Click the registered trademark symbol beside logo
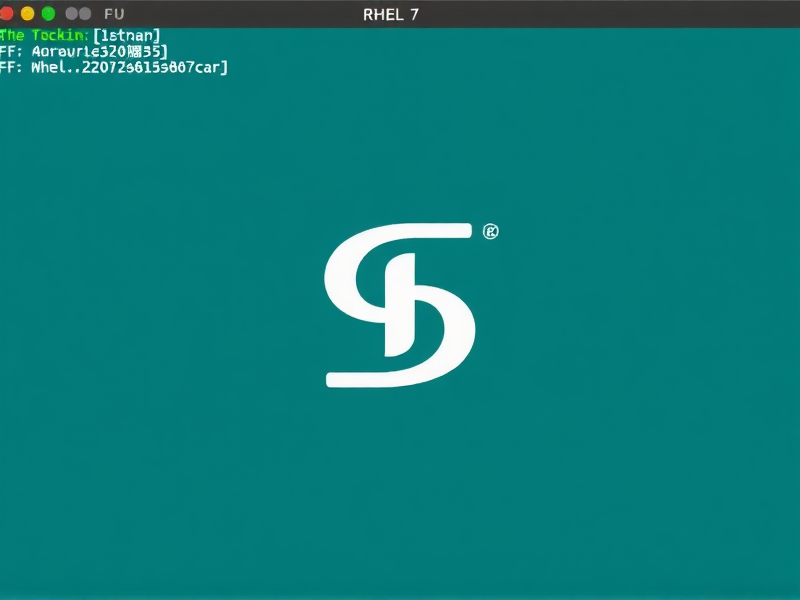The width and height of the screenshot is (800, 600). 490,232
